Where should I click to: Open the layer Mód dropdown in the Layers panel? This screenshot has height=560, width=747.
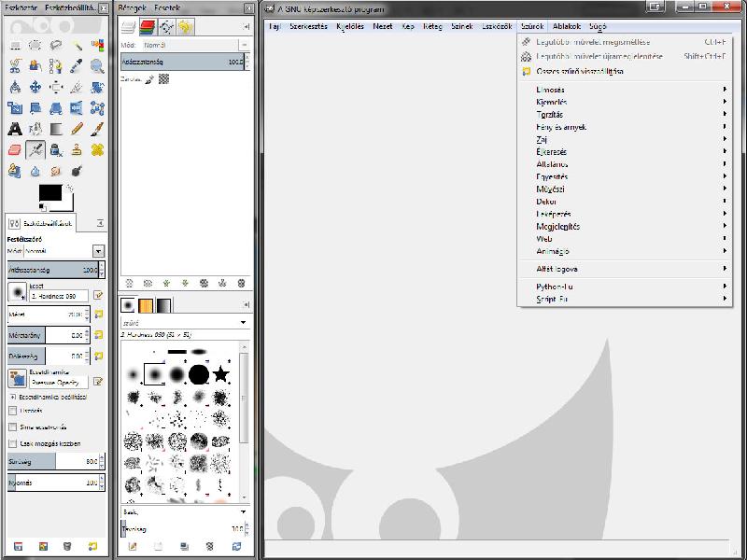click(x=245, y=45)
